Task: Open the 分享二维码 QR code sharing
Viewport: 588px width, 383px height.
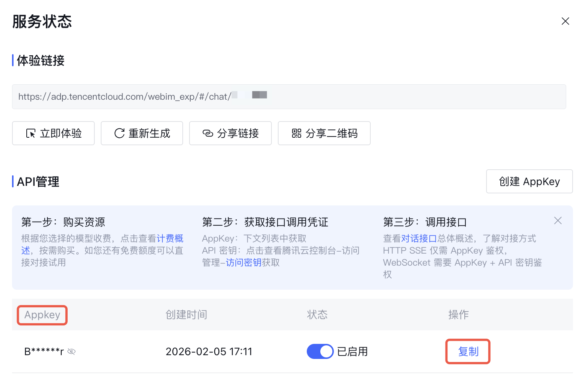Action: [x=324, y=133]
